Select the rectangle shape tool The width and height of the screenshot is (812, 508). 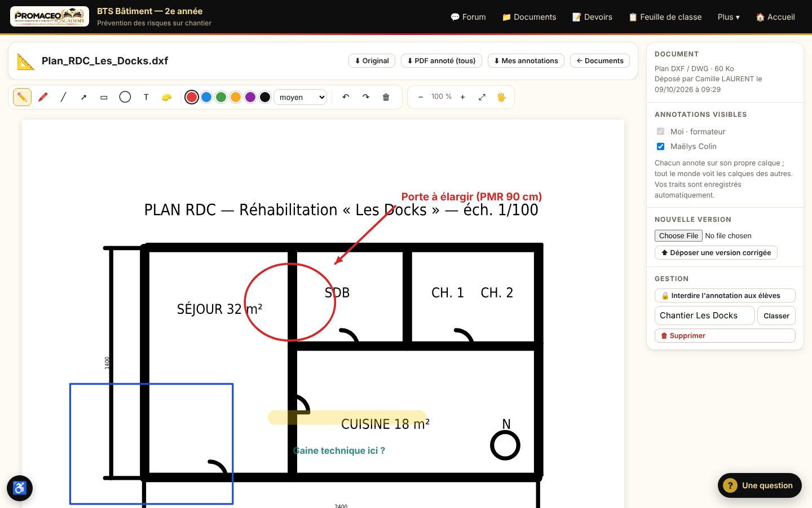104,97
